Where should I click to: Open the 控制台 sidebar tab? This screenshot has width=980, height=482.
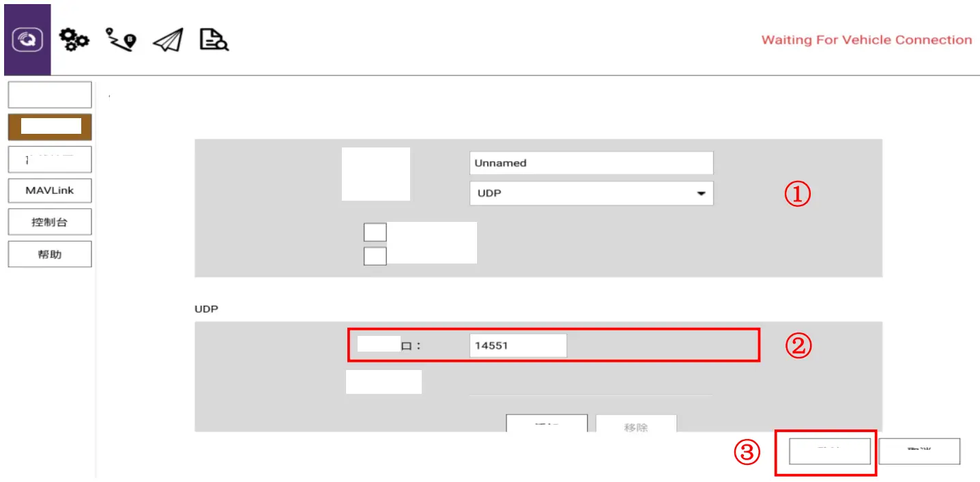(x=50, y=223)
